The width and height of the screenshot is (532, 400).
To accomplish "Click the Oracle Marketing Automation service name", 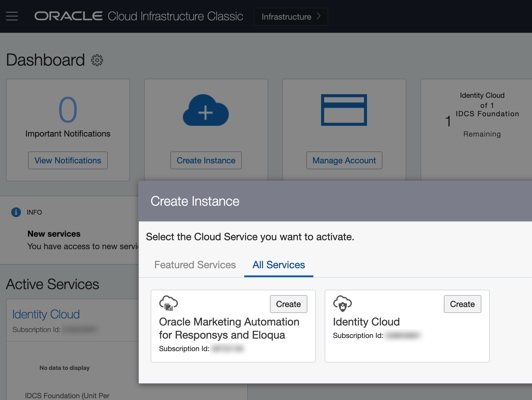I will (229, 328).
